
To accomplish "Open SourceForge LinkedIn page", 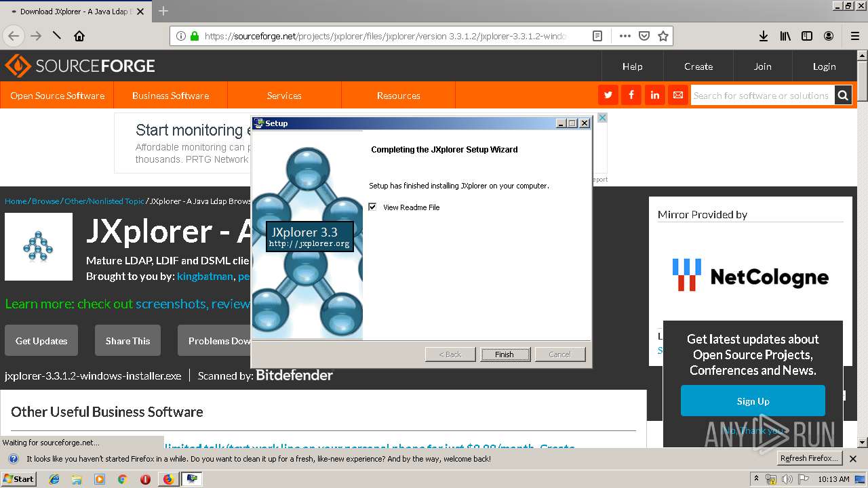I will pyautogui.click(x=654, y=96).
